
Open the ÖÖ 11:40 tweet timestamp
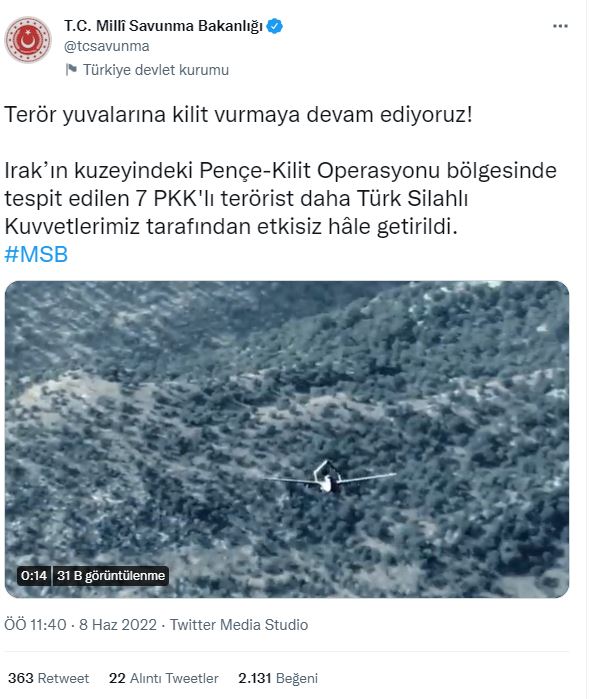(35, 625)
